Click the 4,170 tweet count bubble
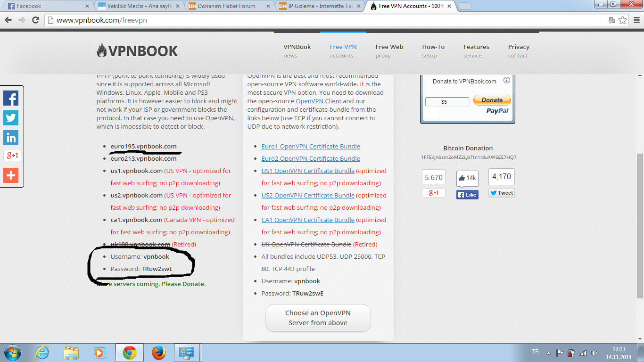This screenshot has width=644, height=362. click(502, 177)
